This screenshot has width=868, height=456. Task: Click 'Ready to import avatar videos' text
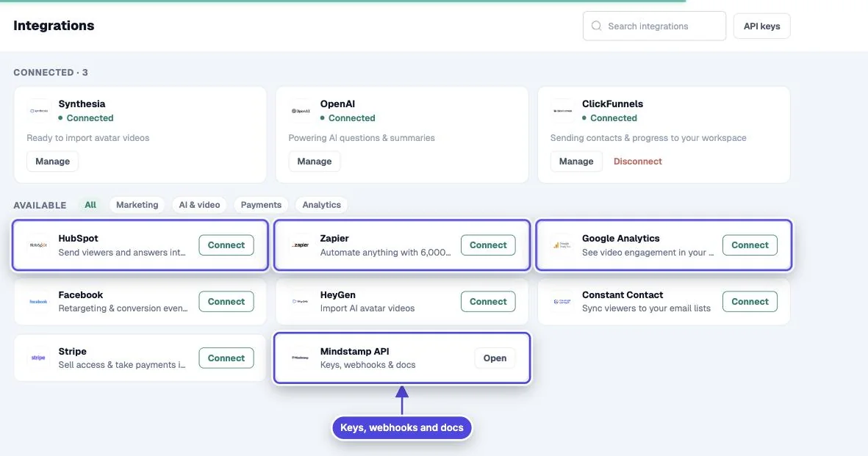point(88,138)
